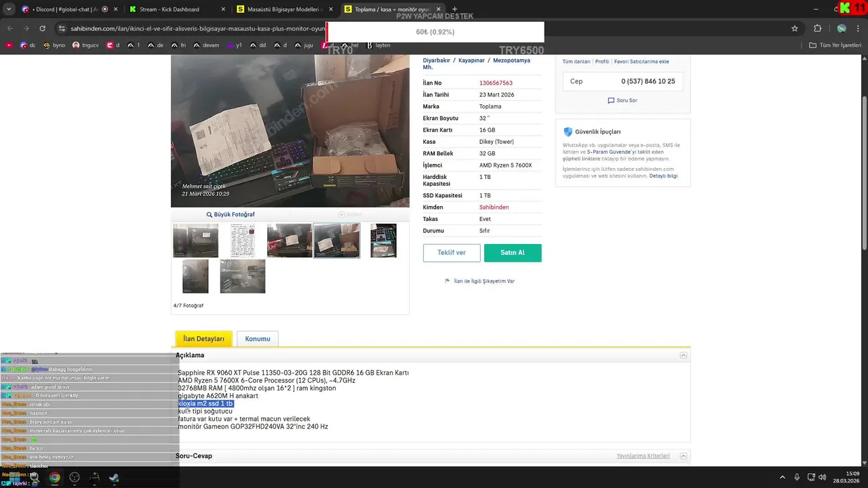The width and height of the screenshot is (868, 488).
Task: Click the Mezopotamya Mh. link
Action: click(x=477, y=64)
